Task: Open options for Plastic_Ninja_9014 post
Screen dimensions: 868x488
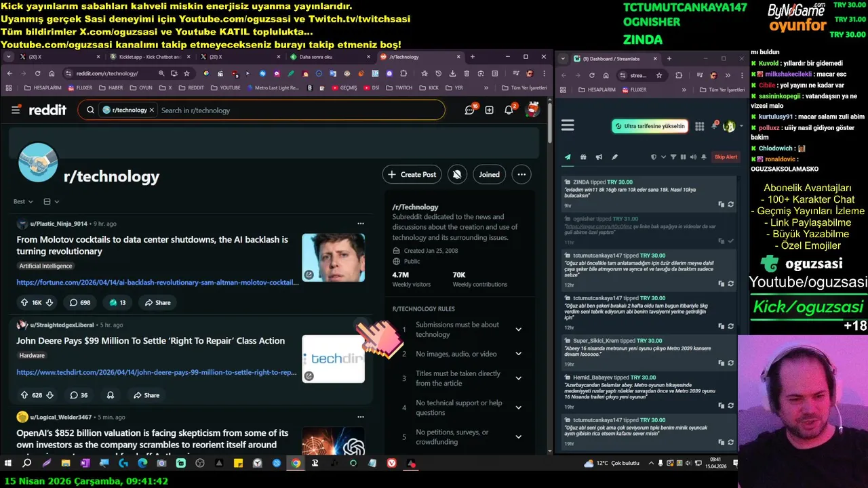Action: (361, 224)
